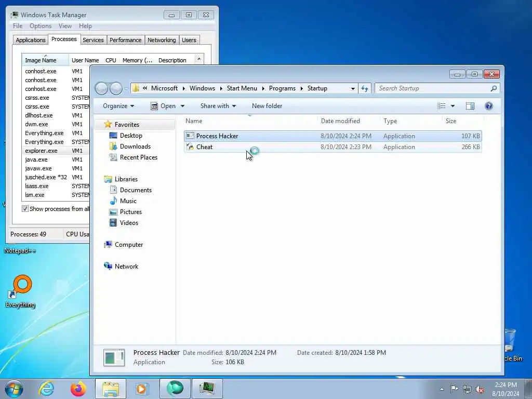Open Task Manager View menu
This screenshot has height=399, width=532.
(65, 26)
